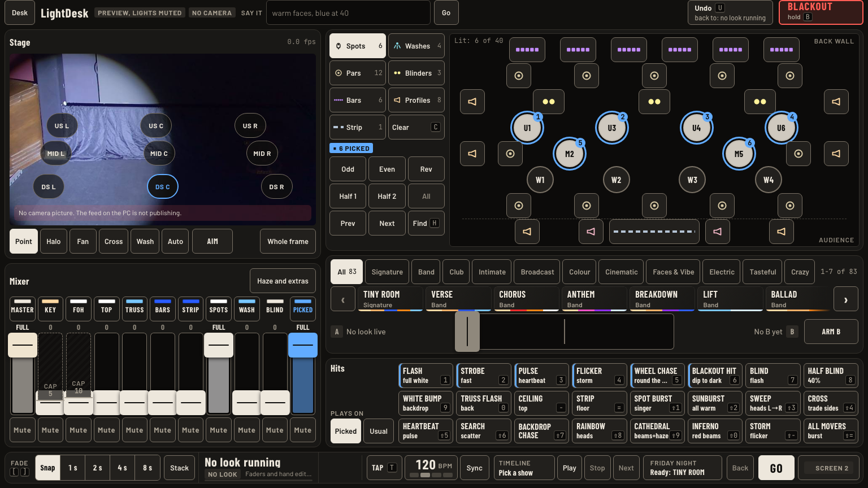Tap the tempo with TAP
Viewport: 868px width, 488px height.
click(384, 468)
